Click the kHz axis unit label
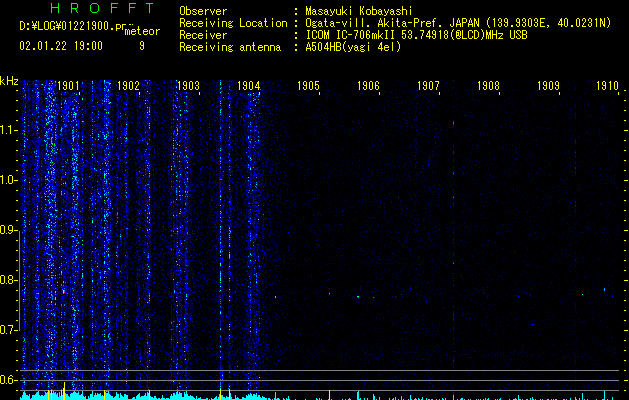 pyautogui.click(x=9, y=81)
